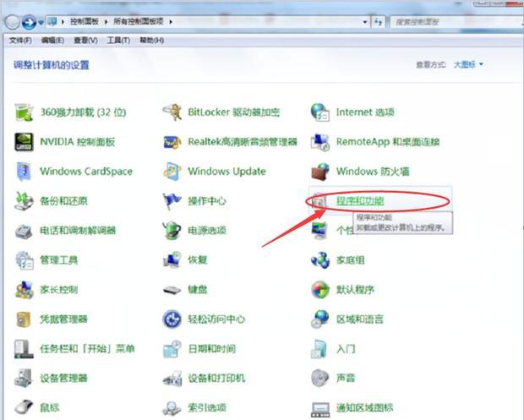
Task: Open the 轻松访问中心 icon
Action: [x=172, y=319]
